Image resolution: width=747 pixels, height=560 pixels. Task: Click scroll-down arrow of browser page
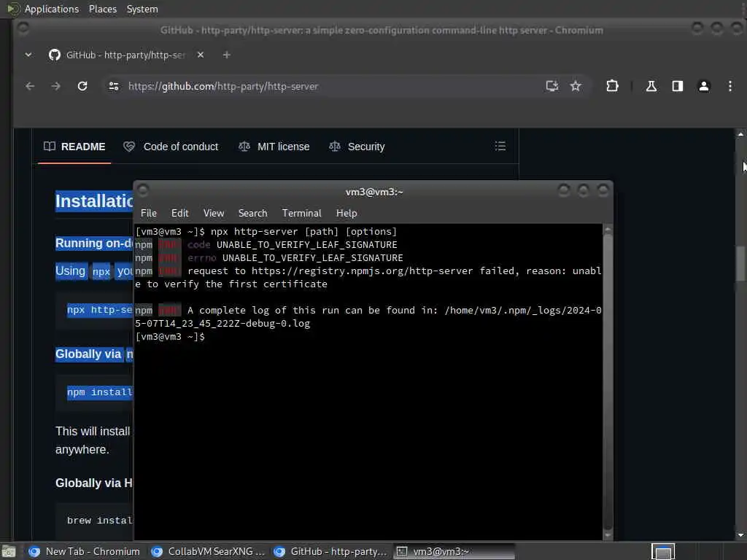pos(740,534)
